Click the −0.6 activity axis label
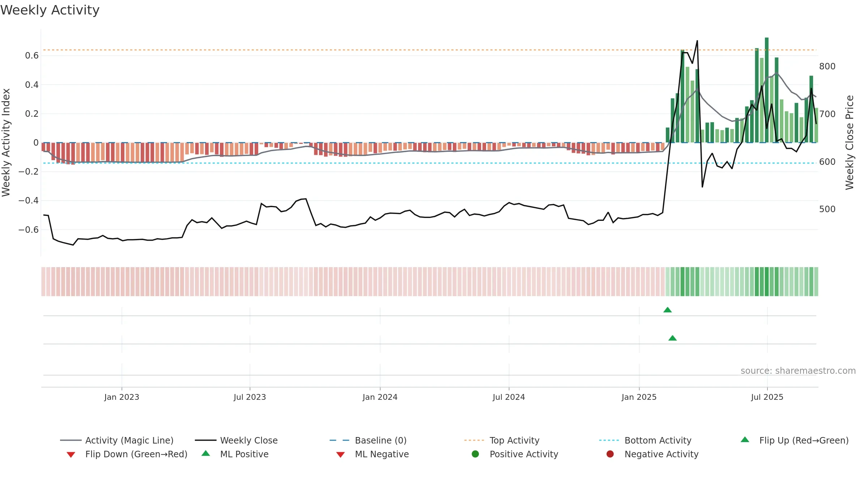The height and width of the screenshot is (488, 868). pos(29,230)
